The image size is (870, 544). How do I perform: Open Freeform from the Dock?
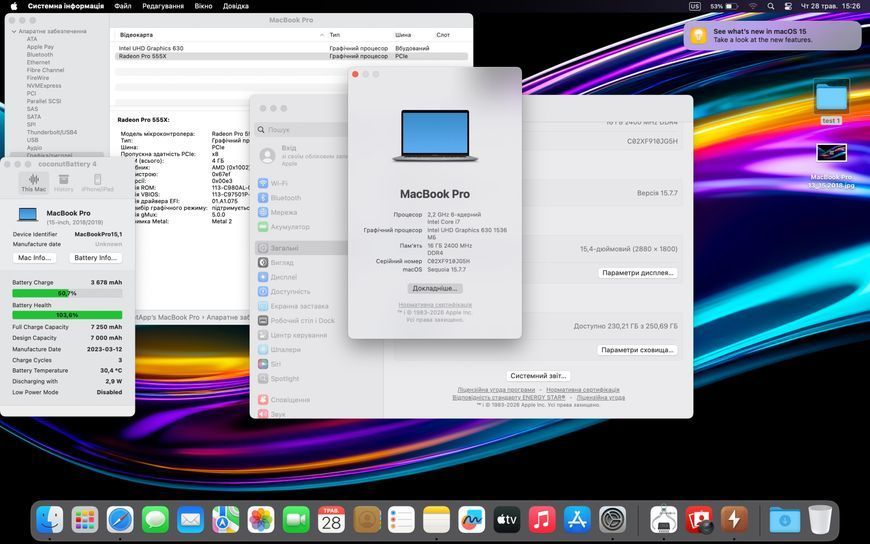pyautogui.click(x=472, y=520)
